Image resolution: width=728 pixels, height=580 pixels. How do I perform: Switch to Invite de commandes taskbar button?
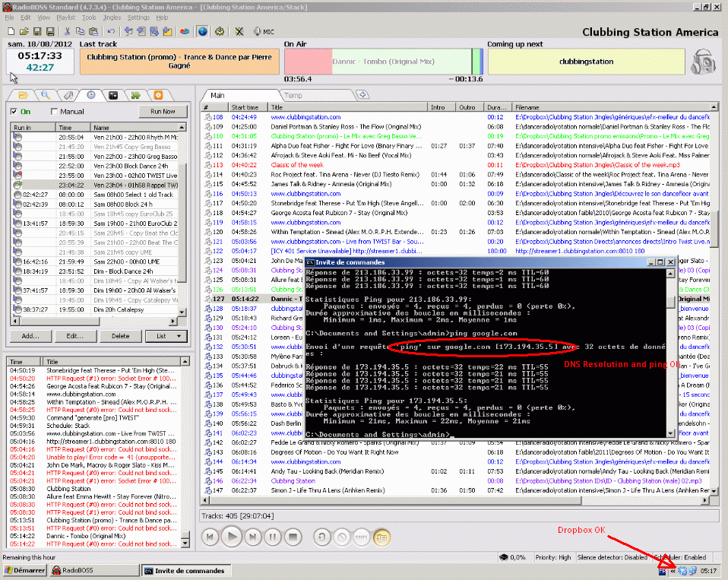tap(185, 571)
